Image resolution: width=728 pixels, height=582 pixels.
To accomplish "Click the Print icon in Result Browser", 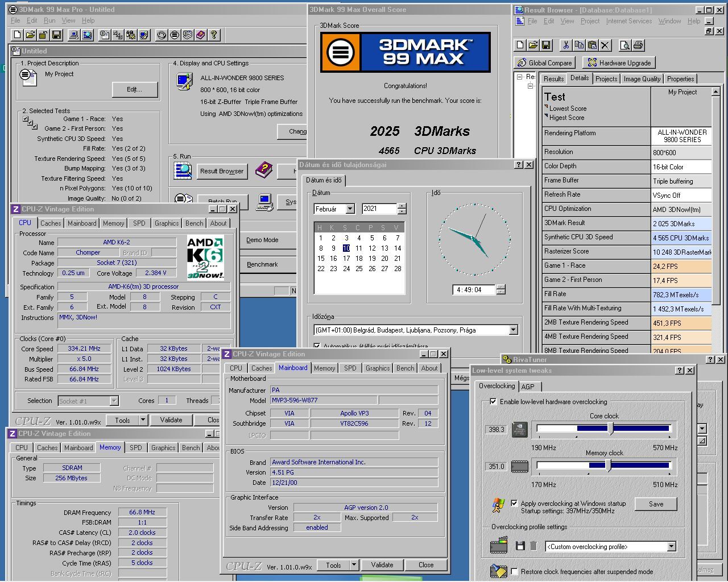I will [x=638, y=45].
